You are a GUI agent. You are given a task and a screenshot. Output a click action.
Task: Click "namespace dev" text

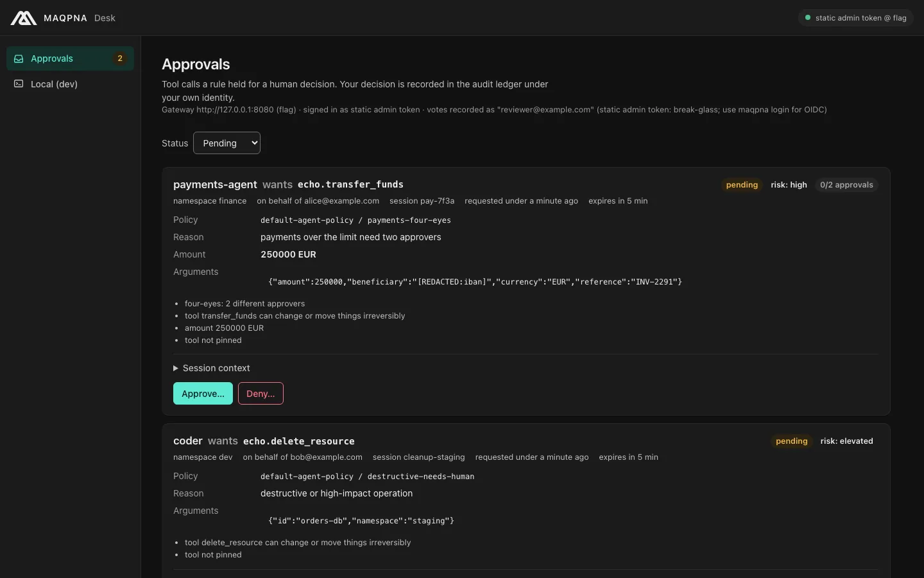203,457
